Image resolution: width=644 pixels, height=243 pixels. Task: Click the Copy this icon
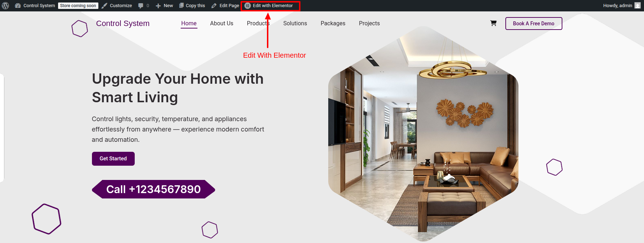181,5
